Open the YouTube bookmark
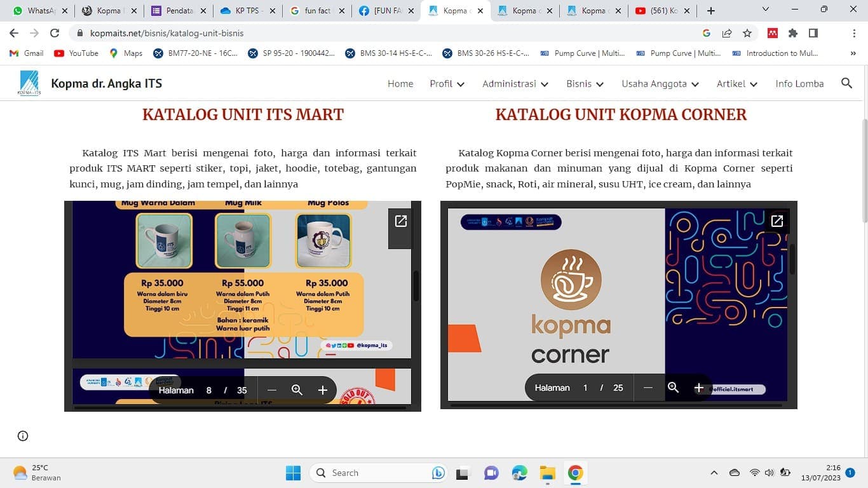 tap(76, 53)
